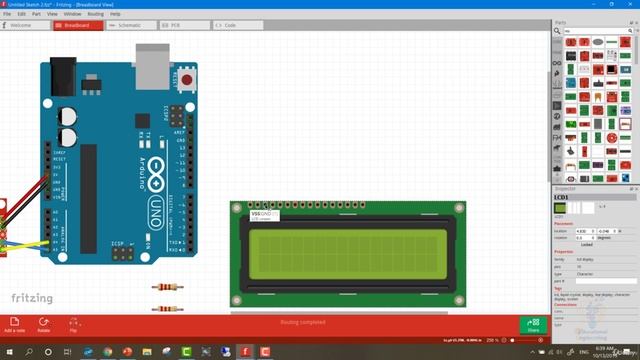Select the LCD screen component on canvas
640x360 pixels.
pos(348,254)
